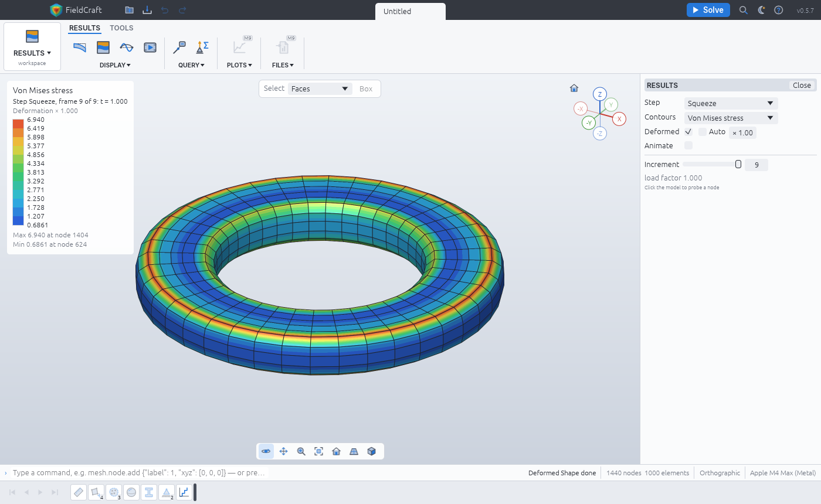Enable the Auto scale checkbox

703,132
